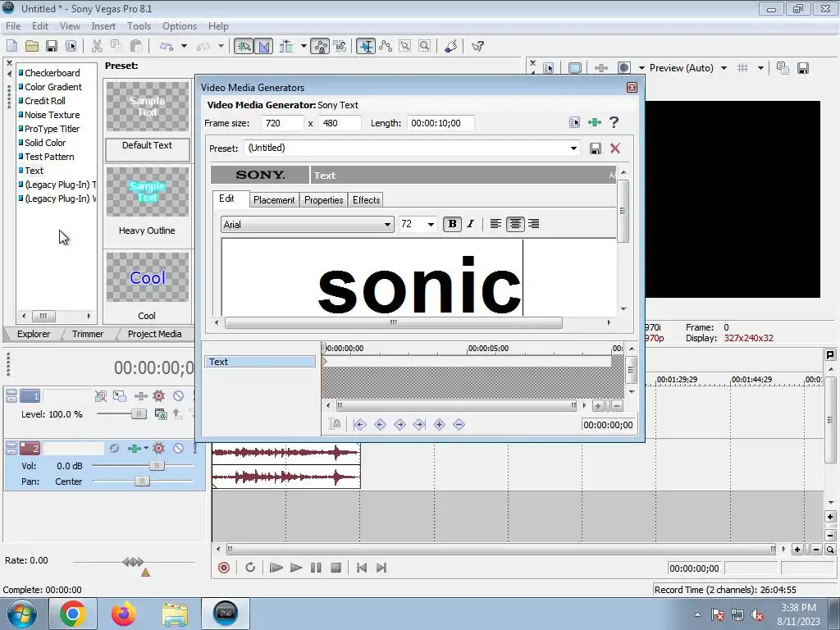840x630 pixels.
Task: Open Firefox from the taskbar
Action: pos(123,614)
